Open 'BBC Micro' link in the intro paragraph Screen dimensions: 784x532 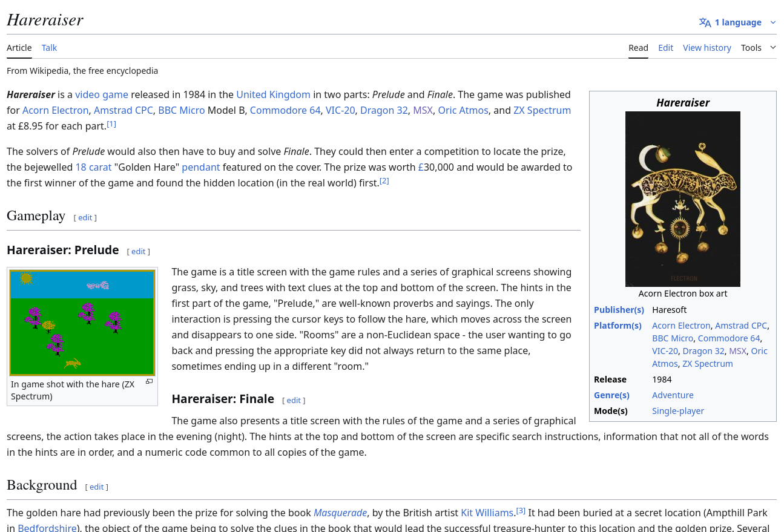coord(182,110)
